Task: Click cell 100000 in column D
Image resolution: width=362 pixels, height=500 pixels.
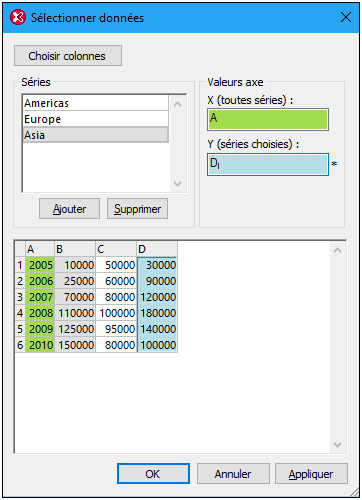Action: [x=157, y=345]
